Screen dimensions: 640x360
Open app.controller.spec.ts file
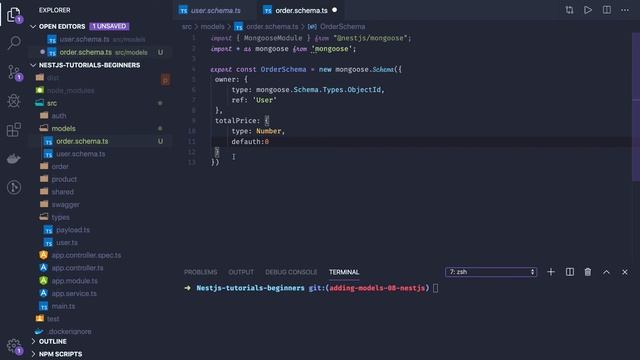pyautogui.click(x=100, y=255)
